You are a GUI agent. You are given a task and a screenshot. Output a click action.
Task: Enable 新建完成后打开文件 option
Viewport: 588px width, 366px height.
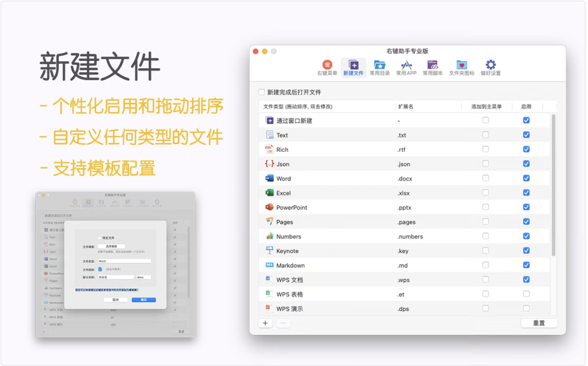click(x=261, y=92)
